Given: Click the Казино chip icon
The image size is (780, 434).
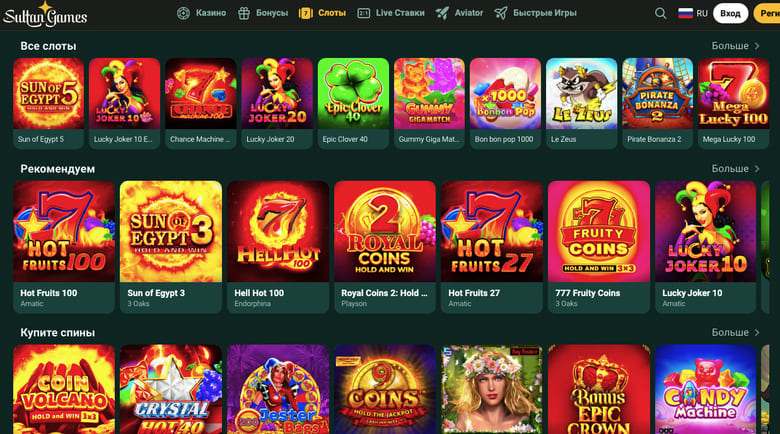Looking at the screenshot, I should (183, 13).
